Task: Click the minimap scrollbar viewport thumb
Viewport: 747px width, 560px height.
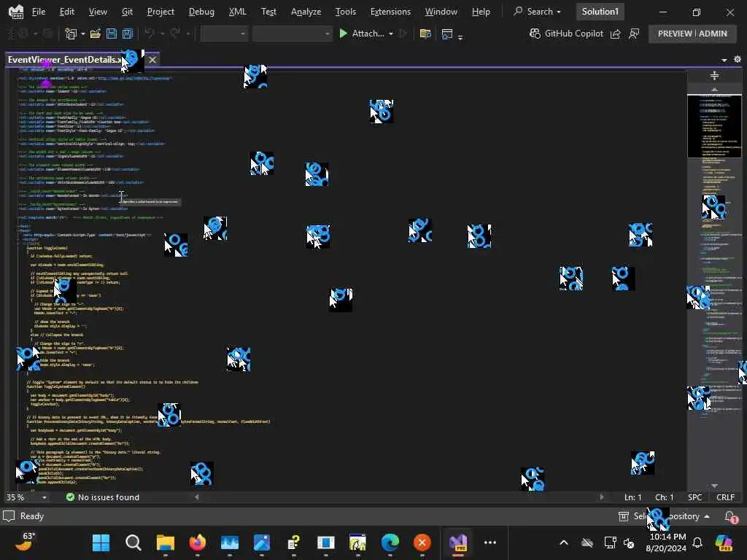Action: [714, 125]
